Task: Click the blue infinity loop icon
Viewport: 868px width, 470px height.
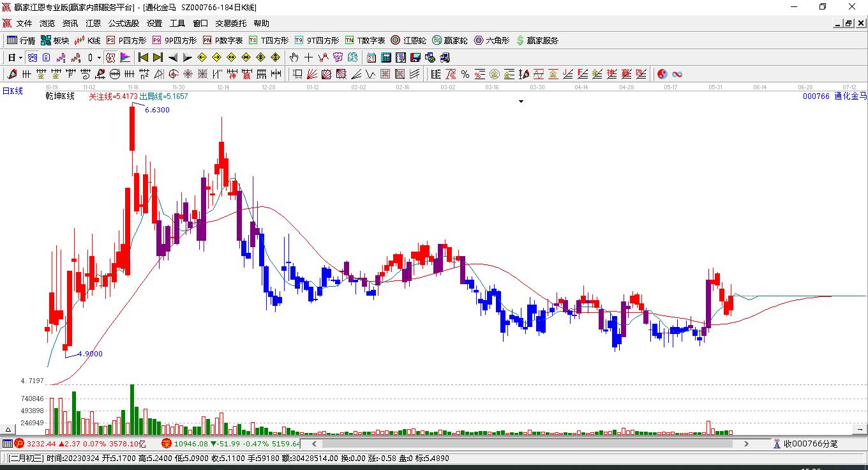Action: (677, 74)
